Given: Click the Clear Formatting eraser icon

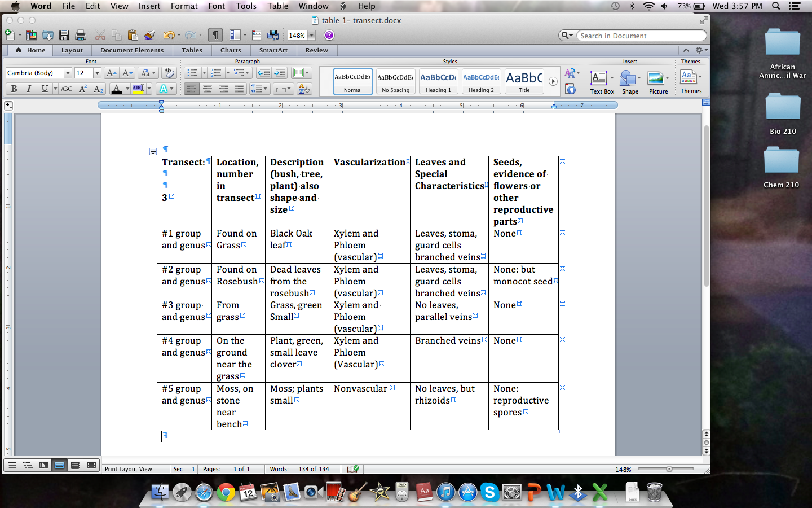Looking at the screenshot, I should (168, 73).
